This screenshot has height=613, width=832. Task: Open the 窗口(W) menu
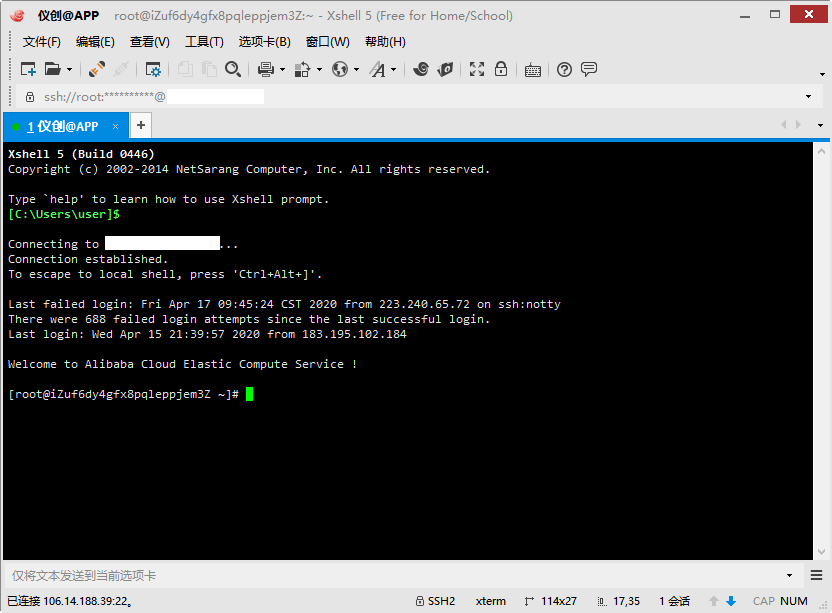[x=328, y=42]
